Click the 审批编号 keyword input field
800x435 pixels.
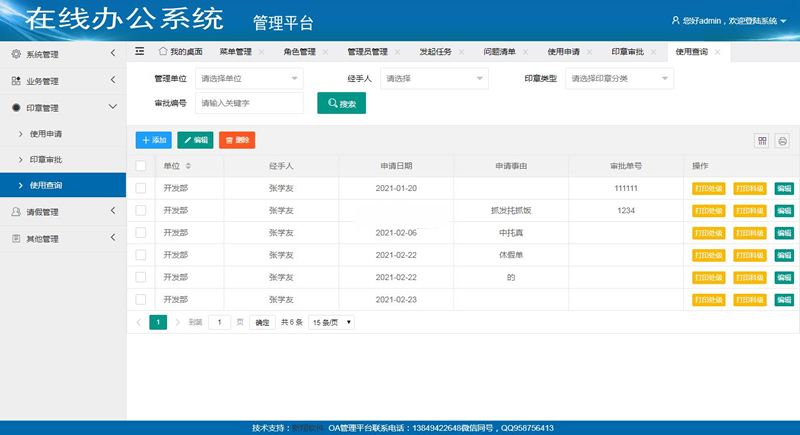(x=248, y=103)
